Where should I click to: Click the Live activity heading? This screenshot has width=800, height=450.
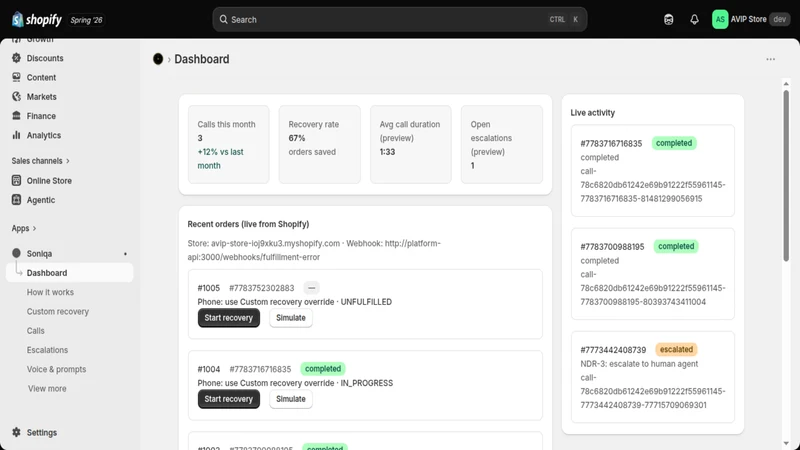click(592, 113)
